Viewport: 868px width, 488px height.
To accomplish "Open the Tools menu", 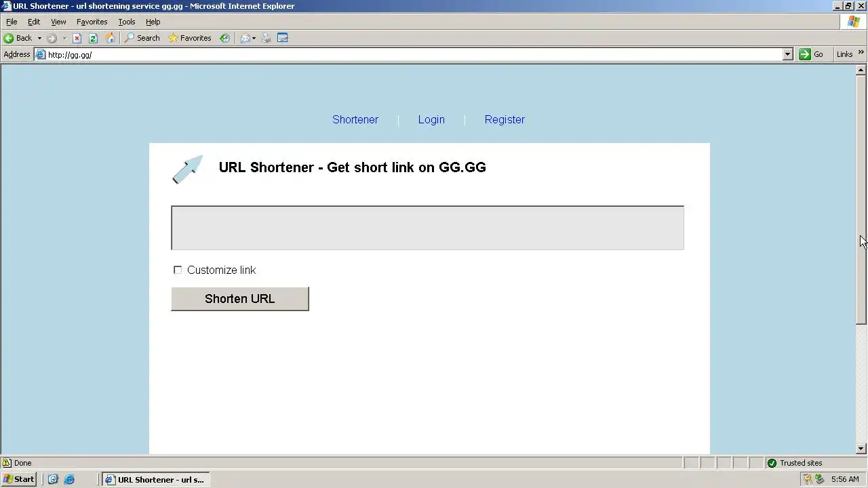I will tap(127, 22).
